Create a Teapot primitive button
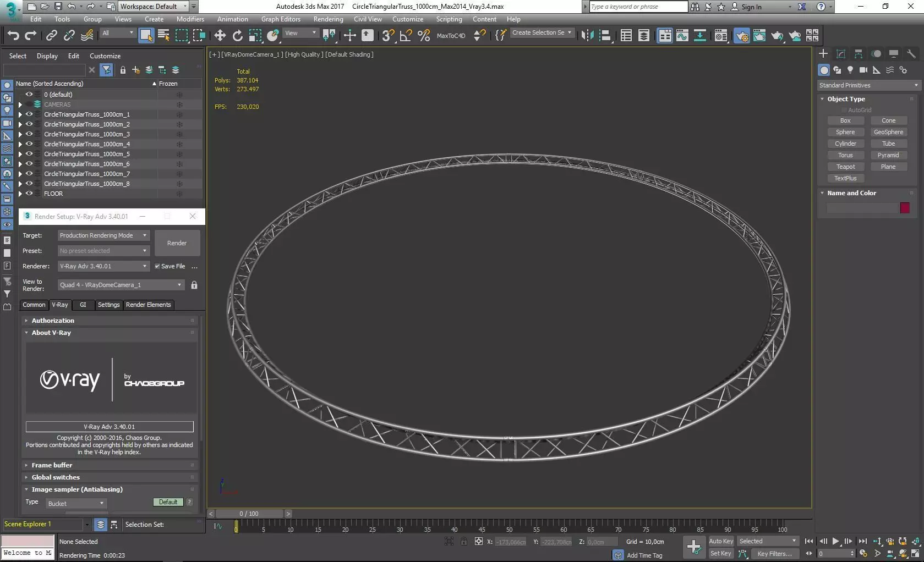 pyautogui.click(x=845, y=167)
